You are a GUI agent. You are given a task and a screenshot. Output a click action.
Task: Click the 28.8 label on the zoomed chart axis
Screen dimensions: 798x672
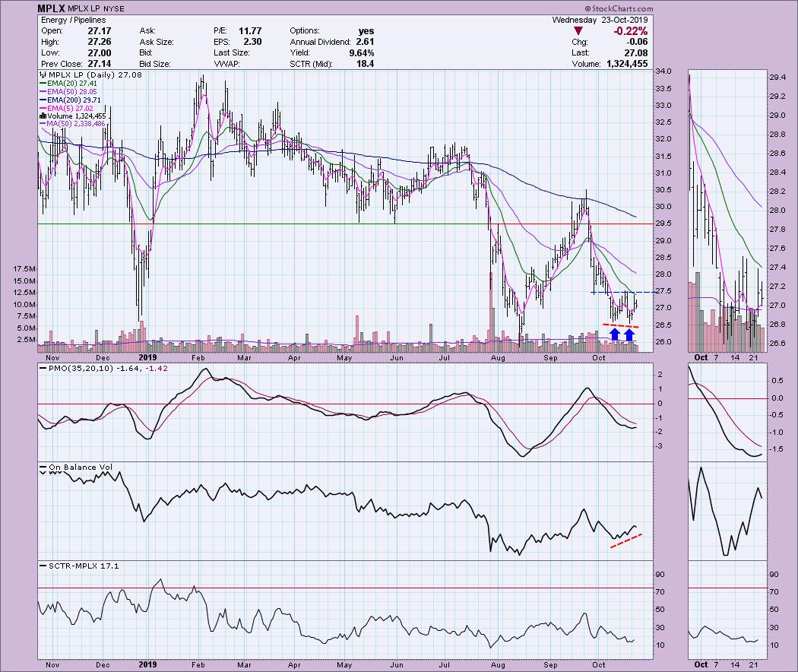(x=779, y=135)
